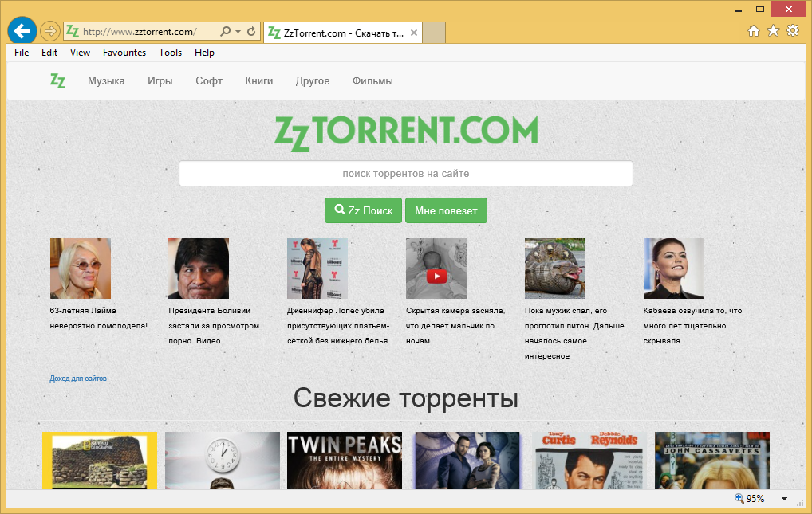Open Favorites star icon
The image size is (812, 514).
click(773, 31)
